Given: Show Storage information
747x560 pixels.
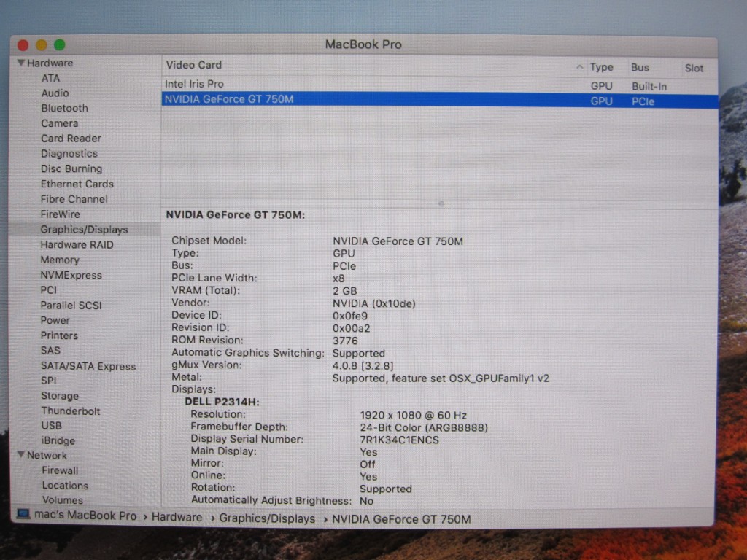Looking at the screenshot, I should click(x=60, y=396).
